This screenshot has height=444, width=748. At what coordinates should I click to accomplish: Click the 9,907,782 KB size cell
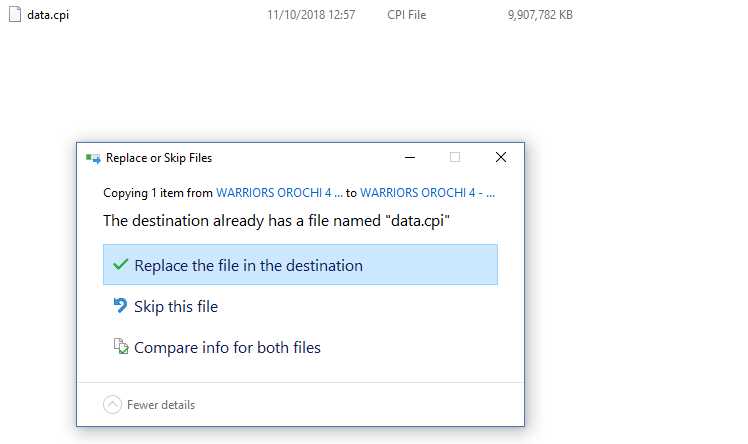540,15
